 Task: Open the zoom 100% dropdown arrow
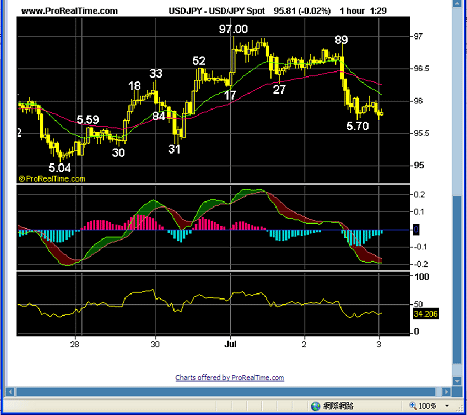coord(447,406)
